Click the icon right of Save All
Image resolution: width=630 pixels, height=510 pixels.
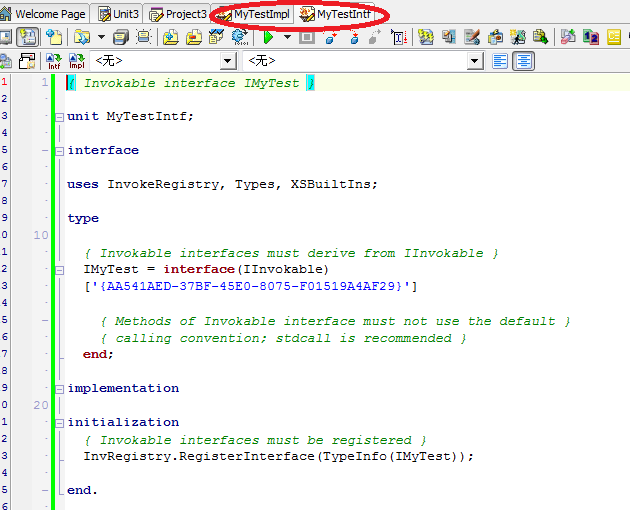[143, 37]
